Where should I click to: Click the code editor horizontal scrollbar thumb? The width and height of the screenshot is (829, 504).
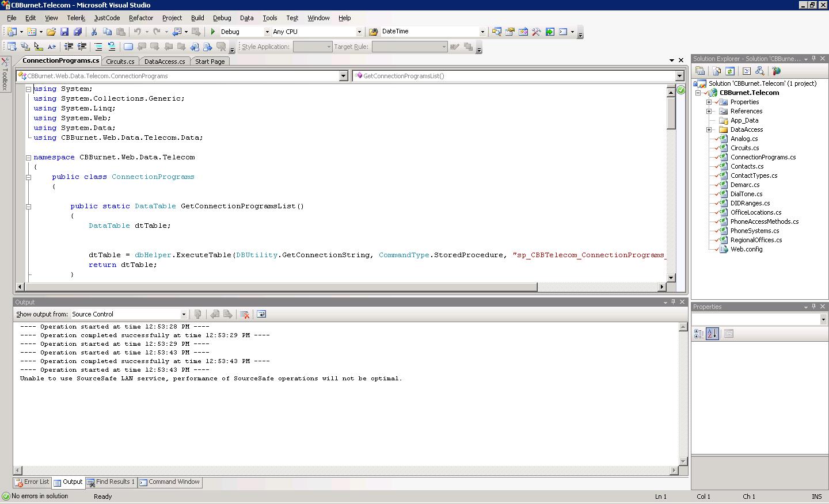281,287
